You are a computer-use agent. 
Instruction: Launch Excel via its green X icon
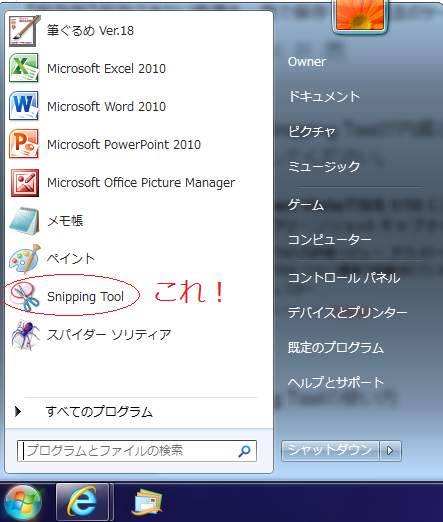pos(24,68)
